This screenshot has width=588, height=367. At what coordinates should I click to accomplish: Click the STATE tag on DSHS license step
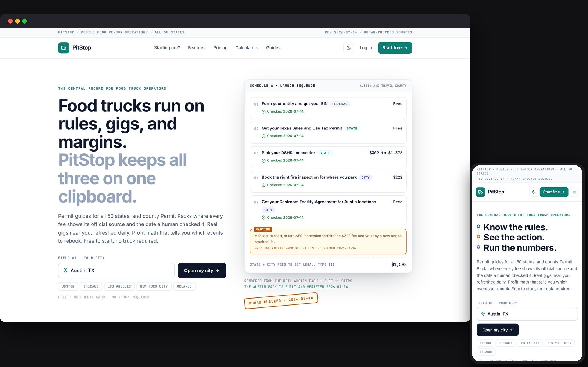(x=325, y=153)
